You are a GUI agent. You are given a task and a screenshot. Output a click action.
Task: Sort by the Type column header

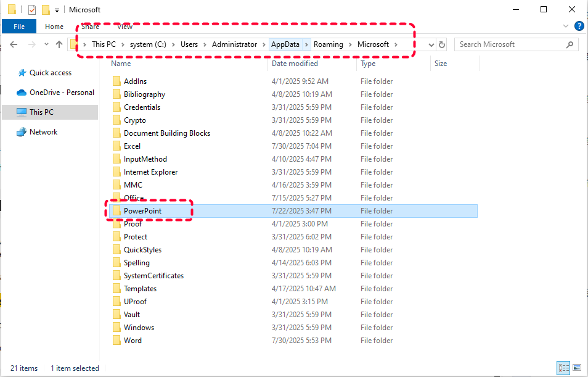pyautogui.click(x=368, y=64)
